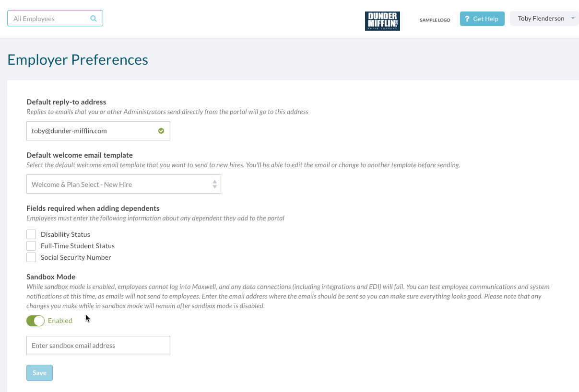Click the Save button
Viewport: 579px width, 392px height.
39,373
